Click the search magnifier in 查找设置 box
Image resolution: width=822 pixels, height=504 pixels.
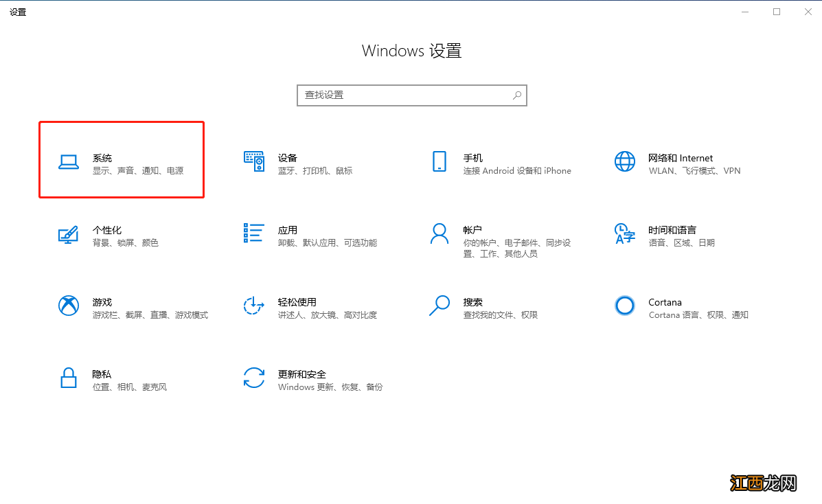[517, 95]
